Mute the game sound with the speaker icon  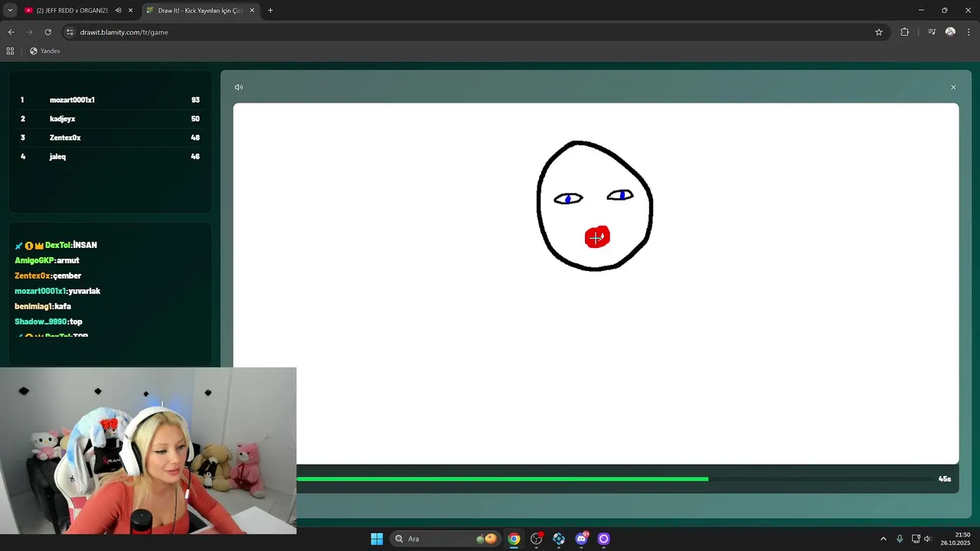[239, 87]
